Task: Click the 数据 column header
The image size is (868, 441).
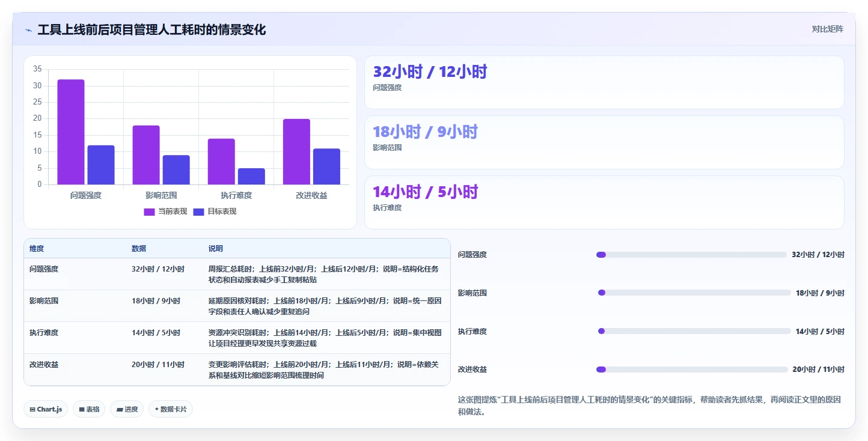Action: click(x=139, y=249)
